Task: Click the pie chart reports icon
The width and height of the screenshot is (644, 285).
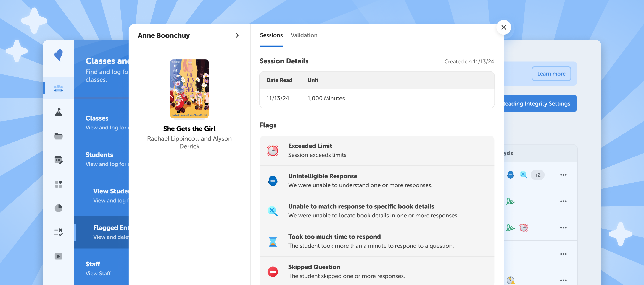Action: (58, 208)
